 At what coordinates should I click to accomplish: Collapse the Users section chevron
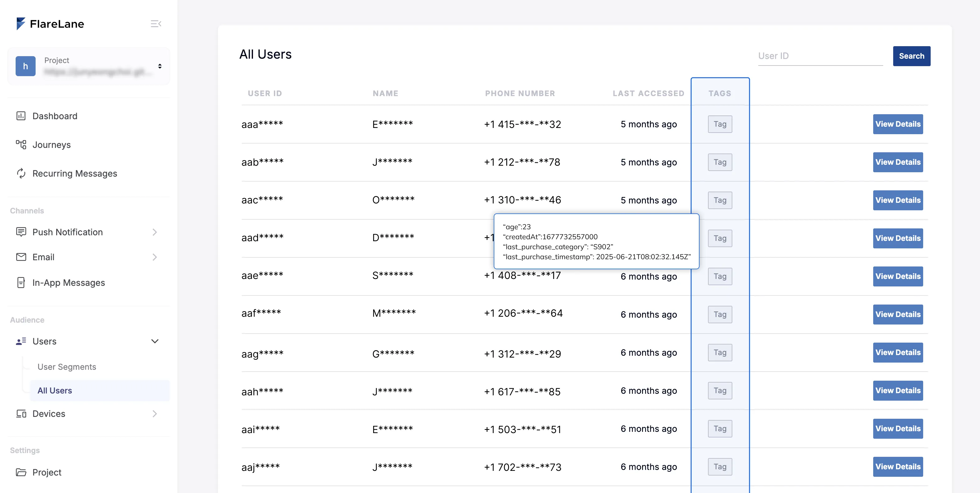155,341
